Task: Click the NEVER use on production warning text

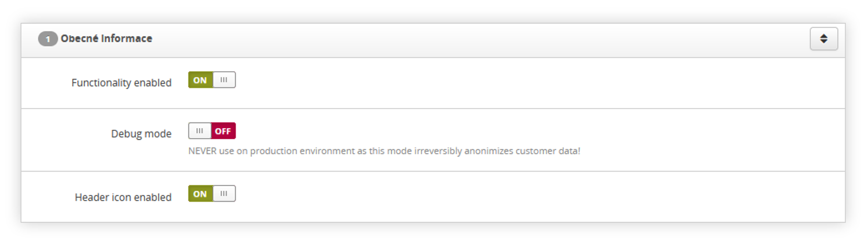Action: point(384,151)
